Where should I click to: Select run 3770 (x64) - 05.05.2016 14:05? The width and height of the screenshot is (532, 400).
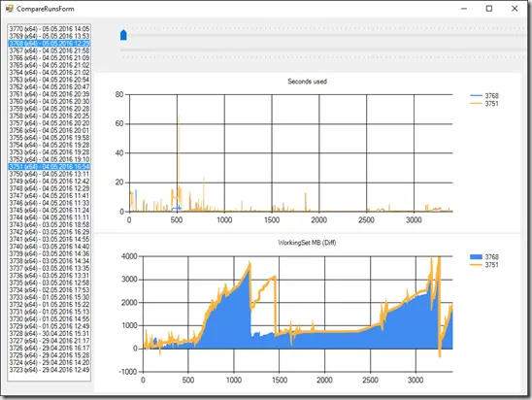click(50, 29)
